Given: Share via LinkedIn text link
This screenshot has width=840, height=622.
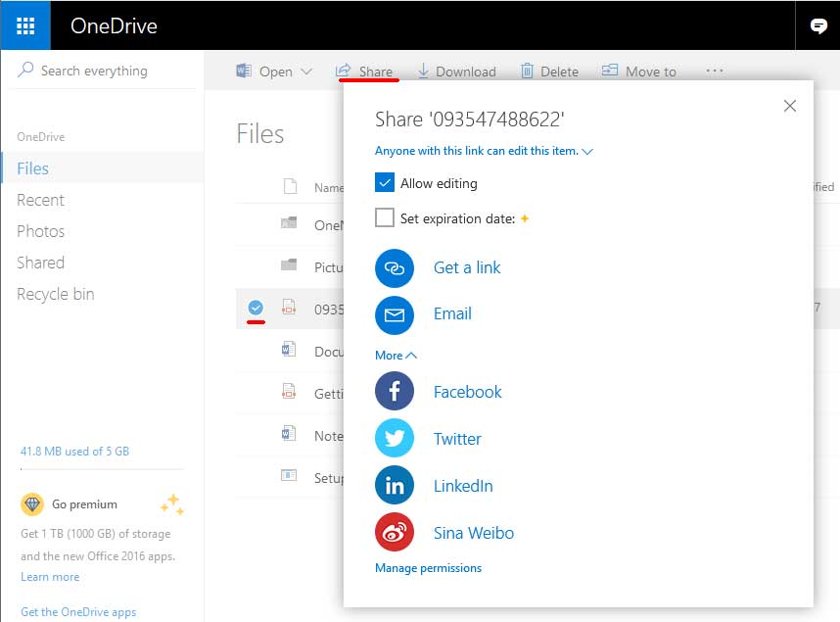Looking at the screenshot, I should 463,486.
